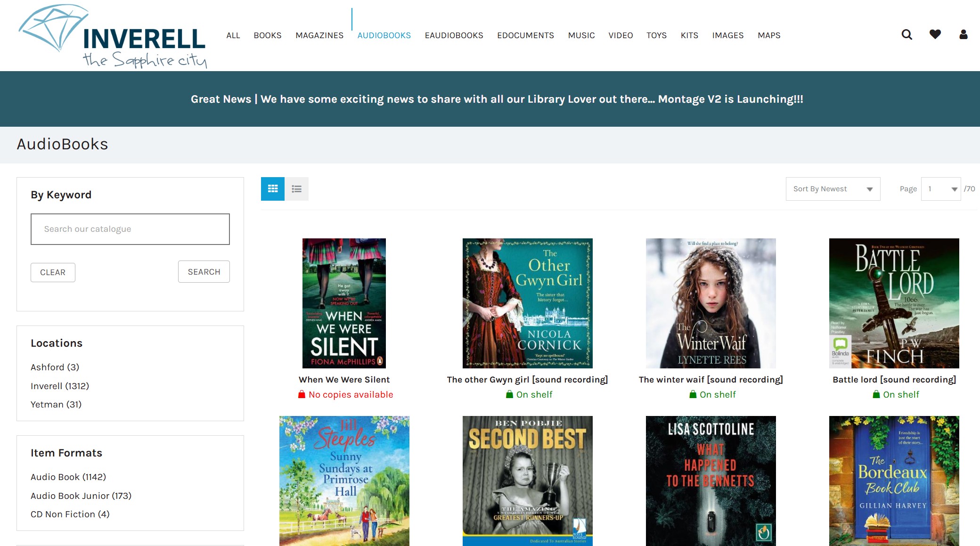Open the user account icon

(963, 34)
